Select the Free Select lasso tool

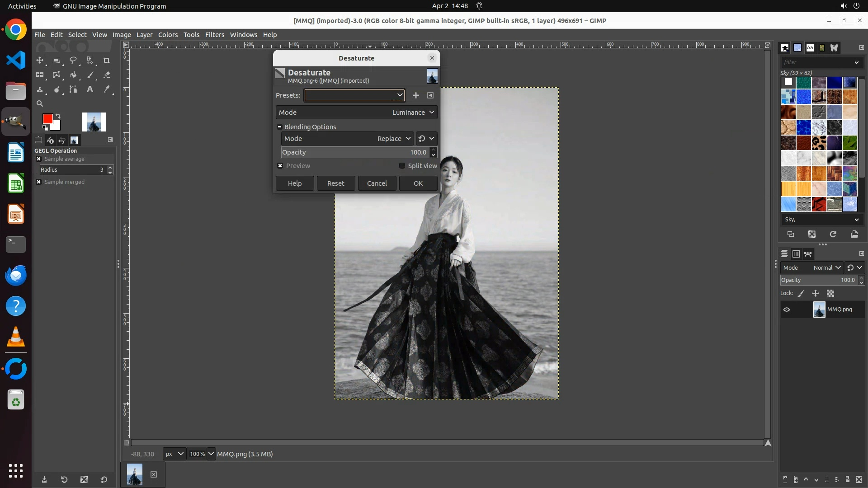click(x=73, y=60)
